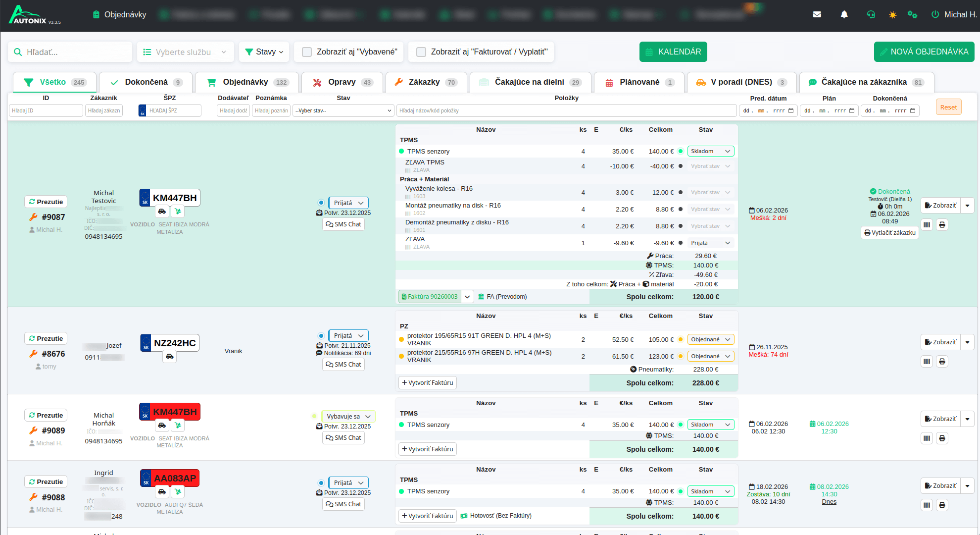Click print icon for order #8676
Viewport: 980px width, 535px height.
coord(942,362)
